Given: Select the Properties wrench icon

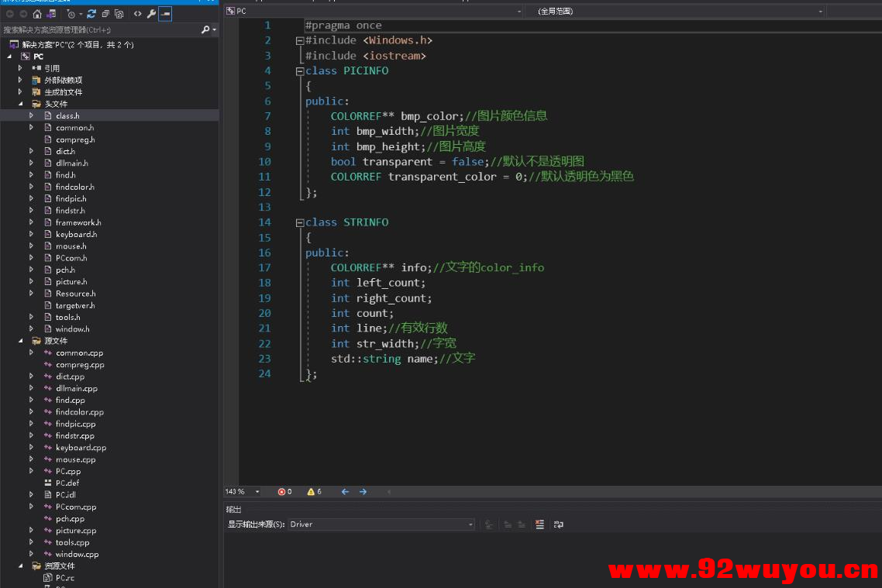Looking at the screenshot, I should (151, 13).
